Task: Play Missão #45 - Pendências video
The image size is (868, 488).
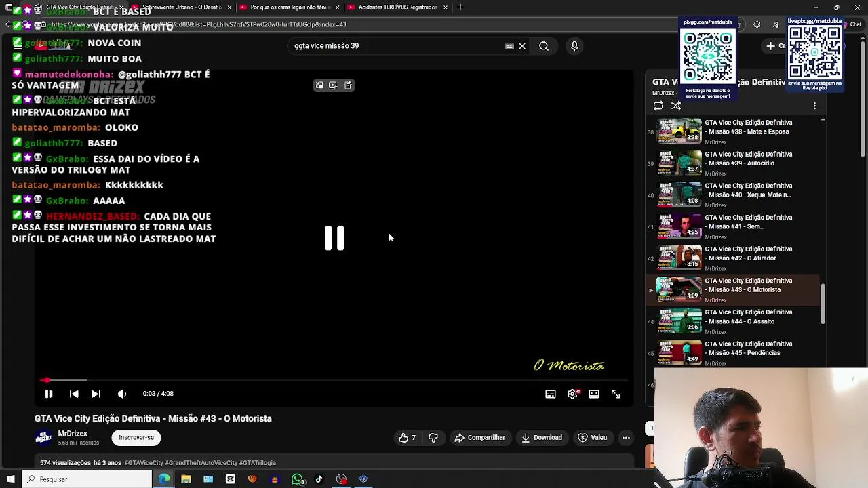Action: pos(734,353)
